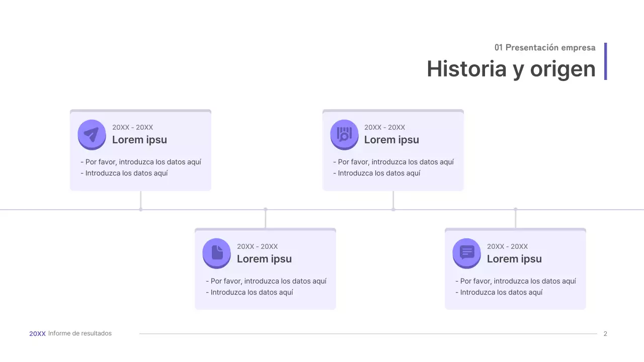Viewport: 644px width, 362px height.
Task: Select the timeline dot below the barcode card
Action: (393, 209)
